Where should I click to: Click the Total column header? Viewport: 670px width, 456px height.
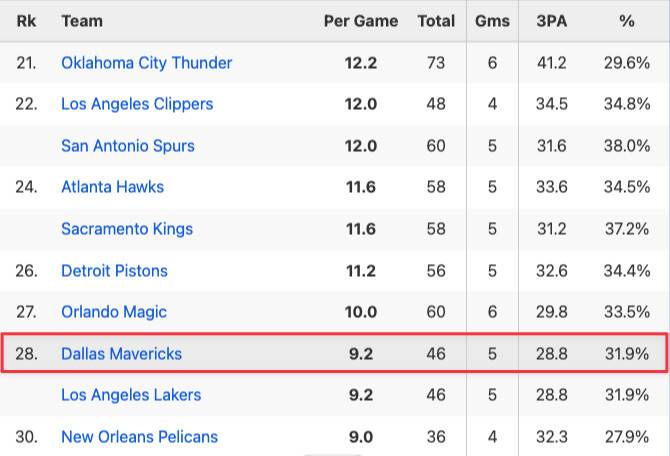coord(436,21)
